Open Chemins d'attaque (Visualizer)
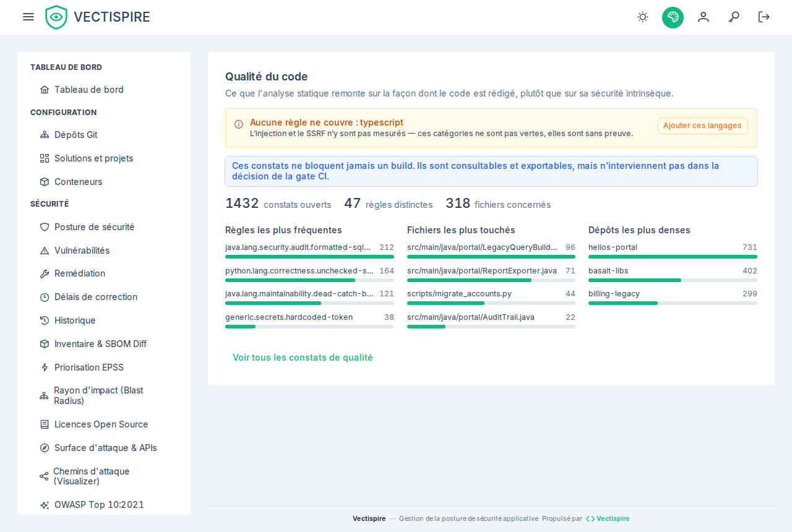The height and width of the screenshot is (532, 792). pos(104,476)
